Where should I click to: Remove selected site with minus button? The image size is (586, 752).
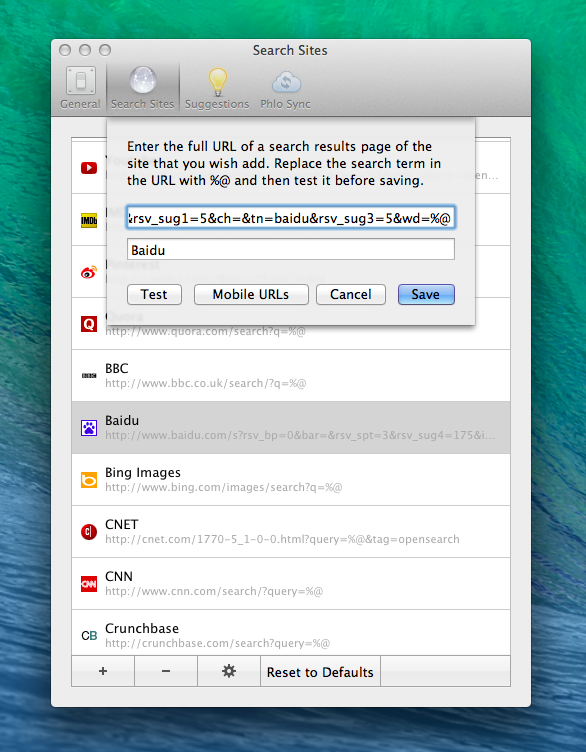coord(166,671)
